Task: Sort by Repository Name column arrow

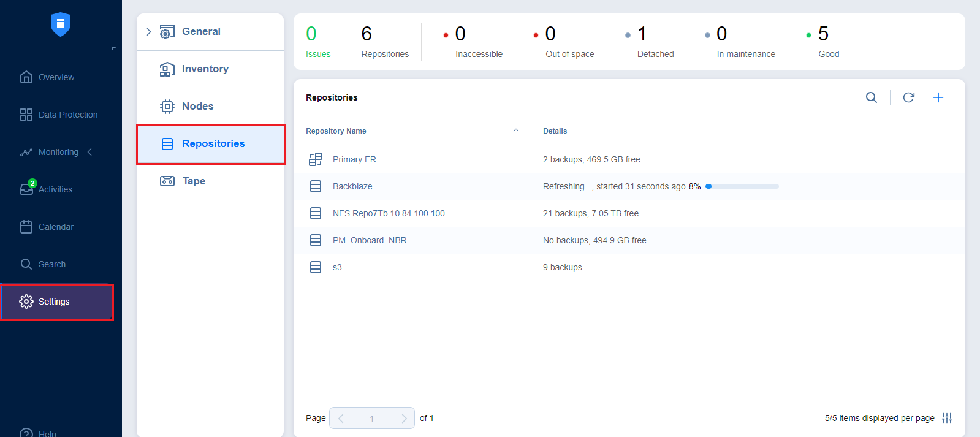Action: point(516,131)
